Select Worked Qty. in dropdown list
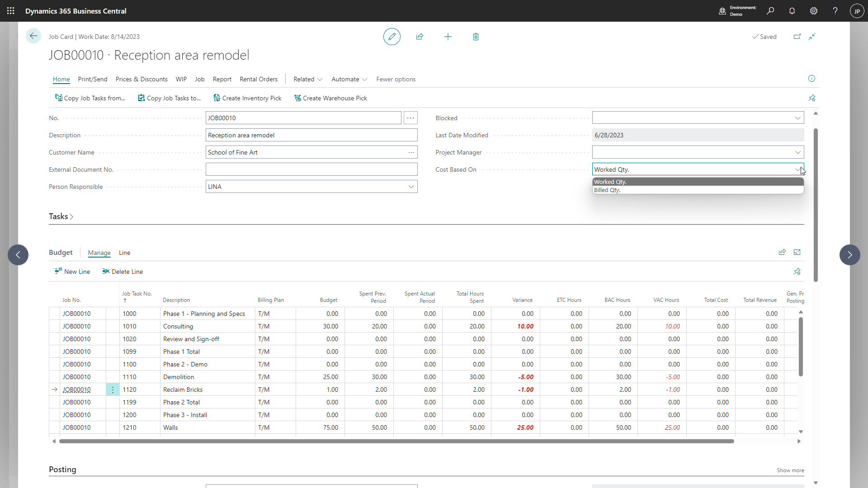This screenshot has height=488, width=868. [x=698, y=182]
